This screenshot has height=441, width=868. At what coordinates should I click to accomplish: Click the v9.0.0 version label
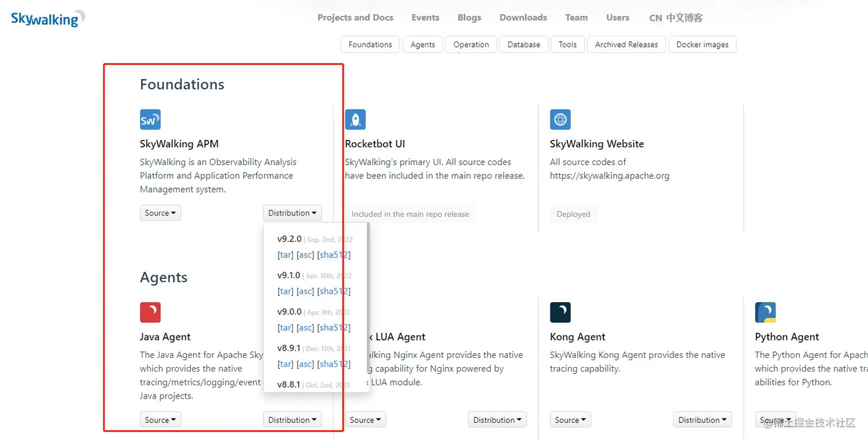pos(289,312)
